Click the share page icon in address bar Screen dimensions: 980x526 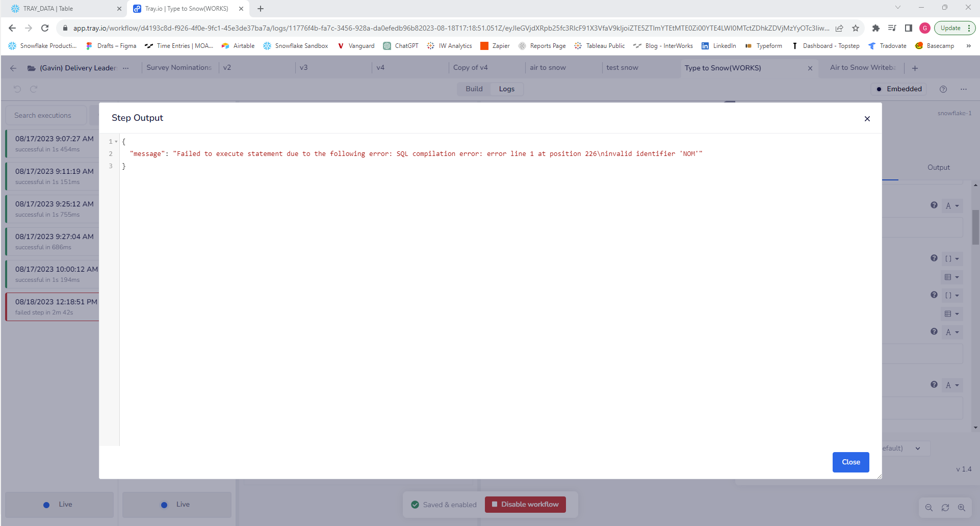(839, 28)
